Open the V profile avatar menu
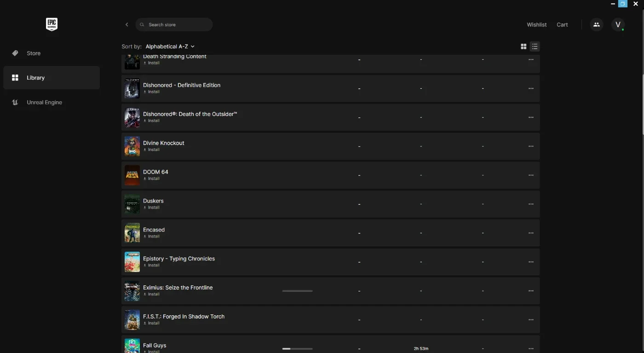 618,25
